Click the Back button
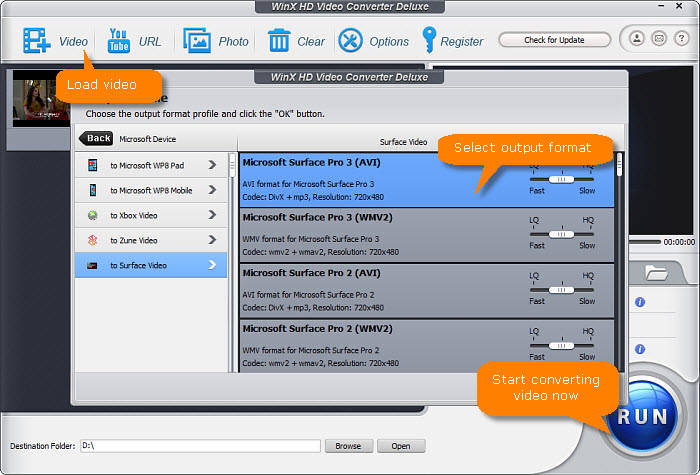This screenshot has height=475, width=700. [98, 139]
